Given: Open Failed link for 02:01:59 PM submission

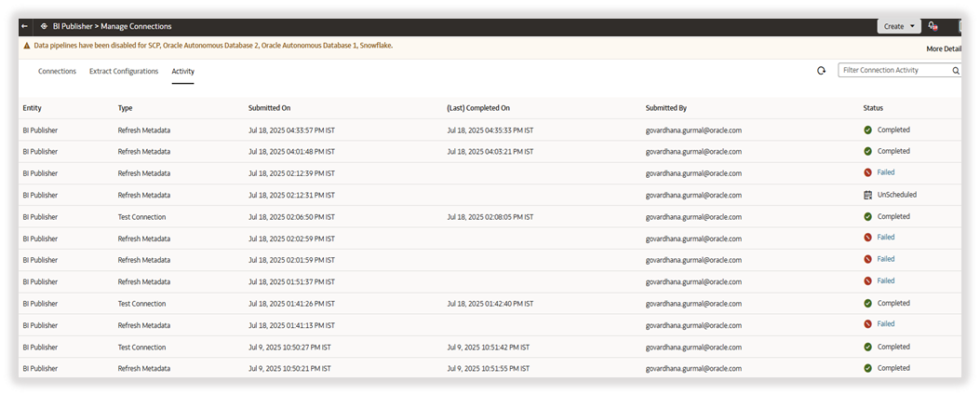Looking at the screenshot, I should click(x=886, y=259).
